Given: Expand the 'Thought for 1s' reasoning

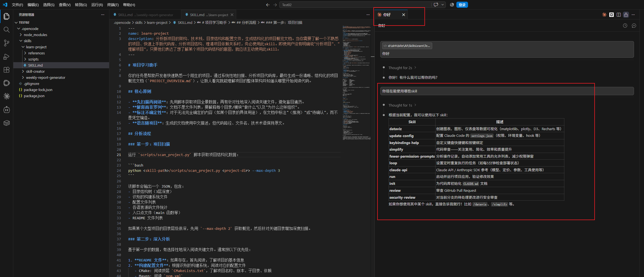Looking at the screenshot, I should click(x=402, y=105).
